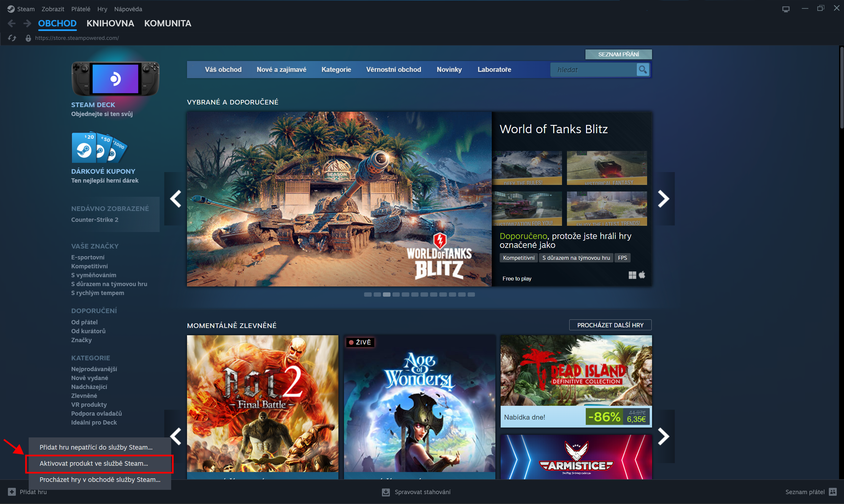
Task: Go to the next discounted games page
Action: point(663,436)
